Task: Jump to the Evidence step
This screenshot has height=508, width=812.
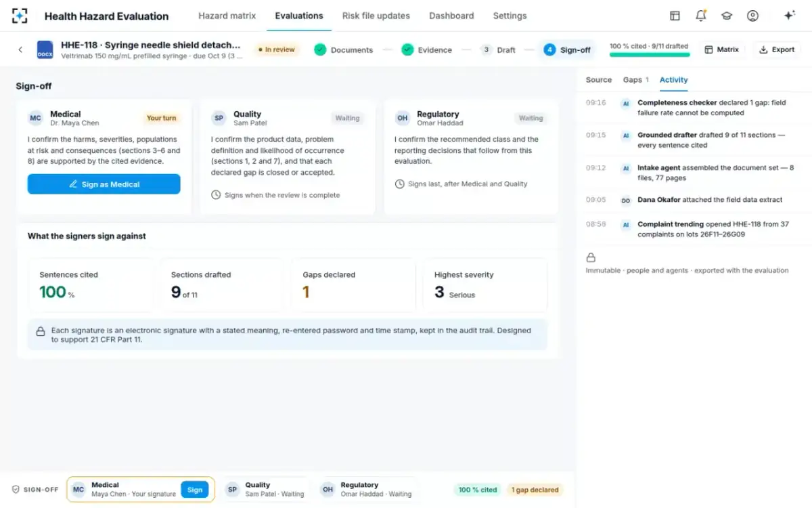Action: [427, 49]
